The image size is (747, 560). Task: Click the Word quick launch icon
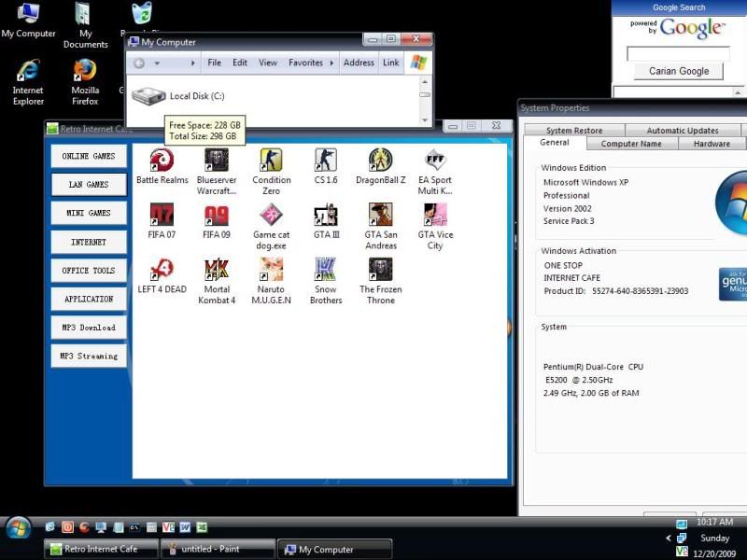(x=185, y=527)
